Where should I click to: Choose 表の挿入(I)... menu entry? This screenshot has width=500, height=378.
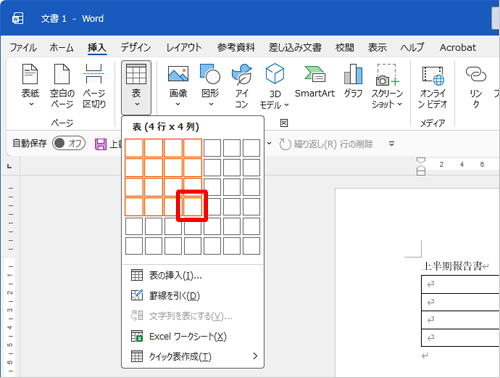(193, 275)
